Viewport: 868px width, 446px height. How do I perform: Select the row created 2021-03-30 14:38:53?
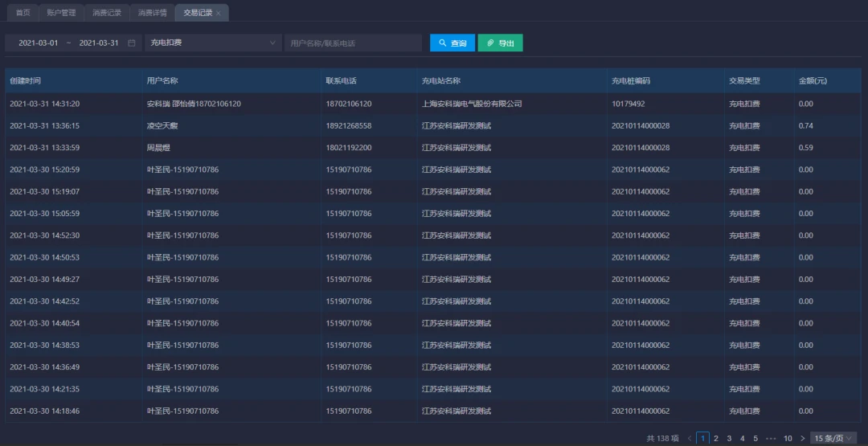click(x=433, y=346)
